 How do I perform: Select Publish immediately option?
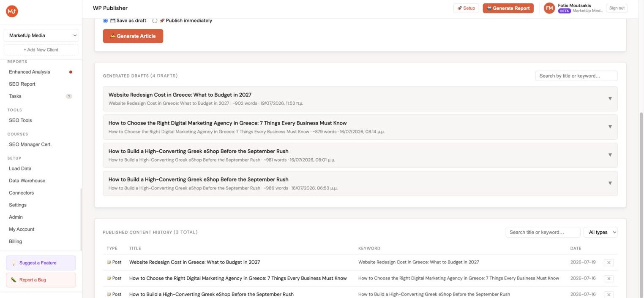[x=155, y=21]
